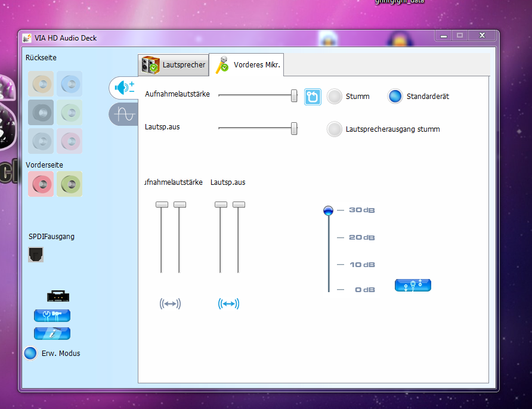Click the 30 dB boost label
This screenshot has width=532, height=409.
coord(361,210)
